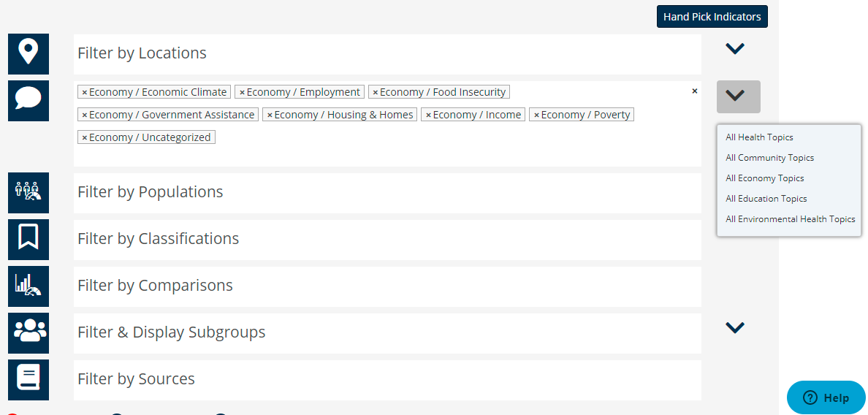Collapse the topics dropdown chevron
Viewport: 868px width, 415px height.
(739, 97)
